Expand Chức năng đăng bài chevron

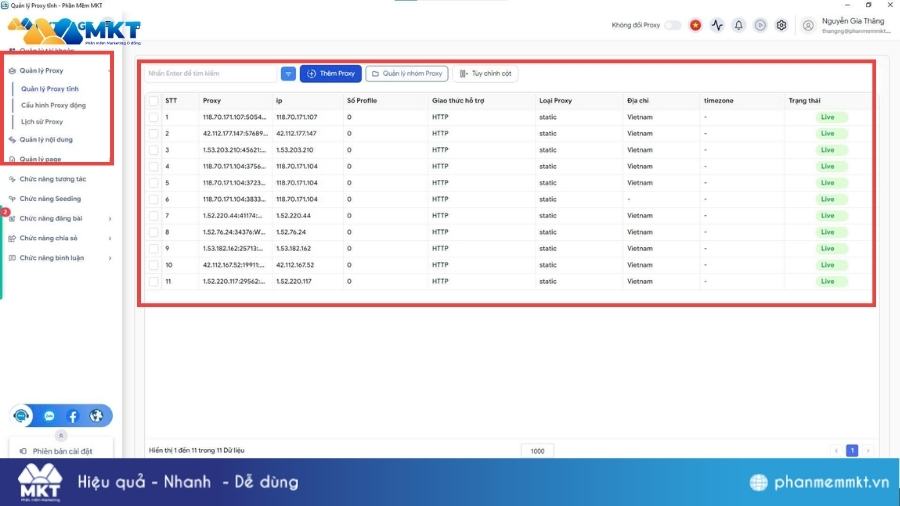[x=110, y=219]
